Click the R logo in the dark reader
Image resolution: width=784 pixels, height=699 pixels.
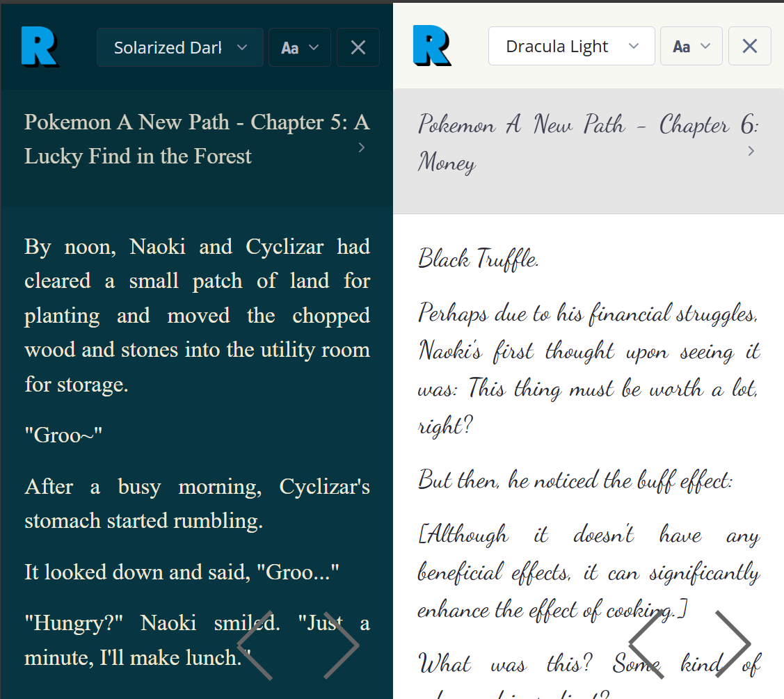[x=39, y=47]
